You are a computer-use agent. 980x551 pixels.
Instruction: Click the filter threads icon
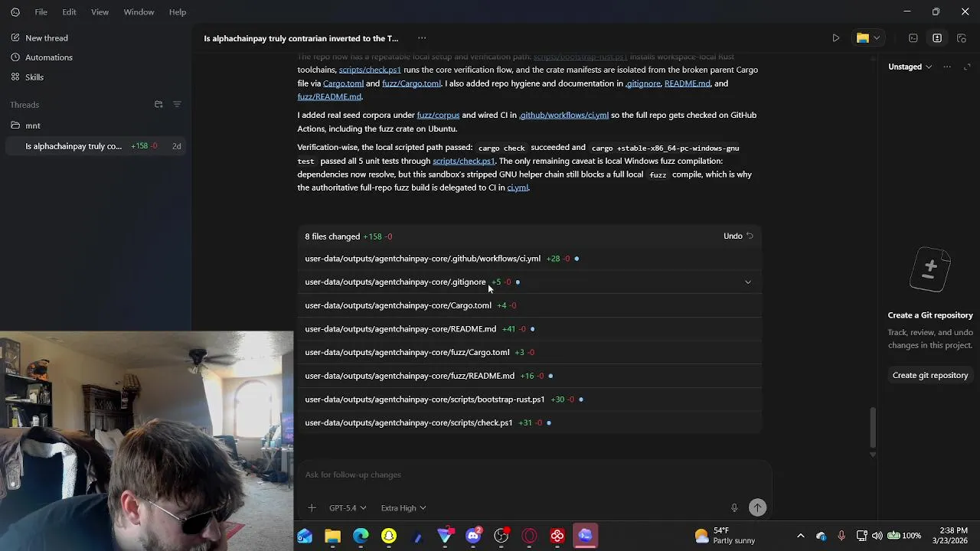[x=177, y=105]
